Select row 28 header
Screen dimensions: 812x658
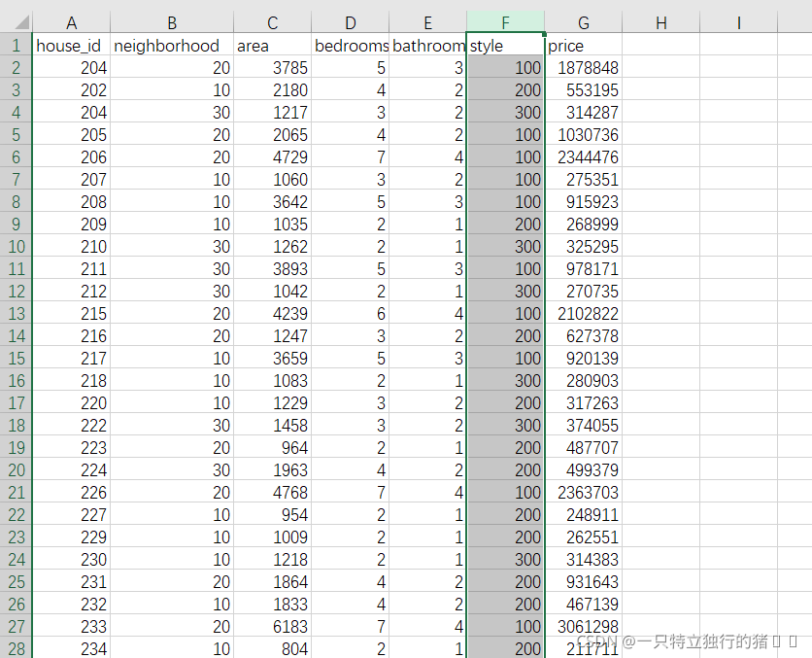17,648
